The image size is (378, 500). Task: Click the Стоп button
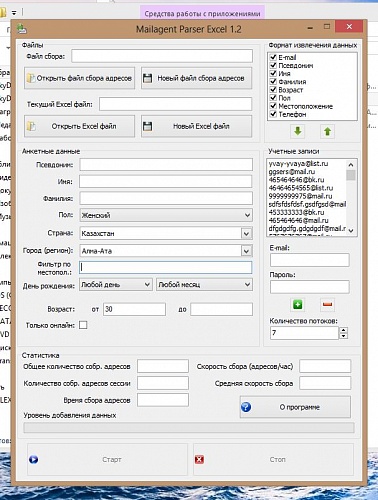click(x=273, y=460)
